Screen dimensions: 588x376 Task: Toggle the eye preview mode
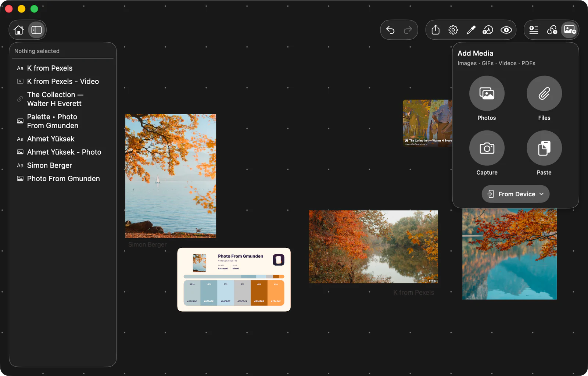pos(506,30)
